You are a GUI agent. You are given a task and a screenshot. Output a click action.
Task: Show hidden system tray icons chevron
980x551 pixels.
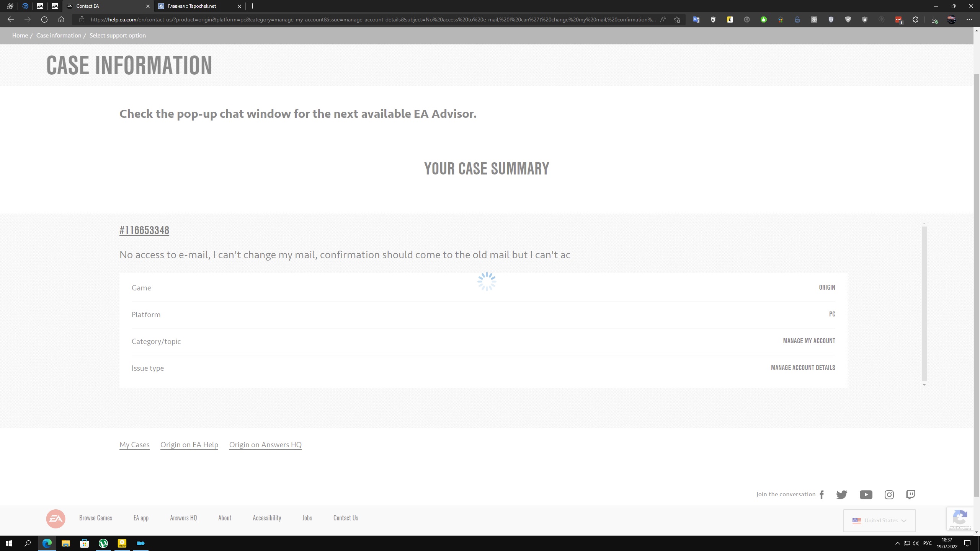tap(897, 543)
